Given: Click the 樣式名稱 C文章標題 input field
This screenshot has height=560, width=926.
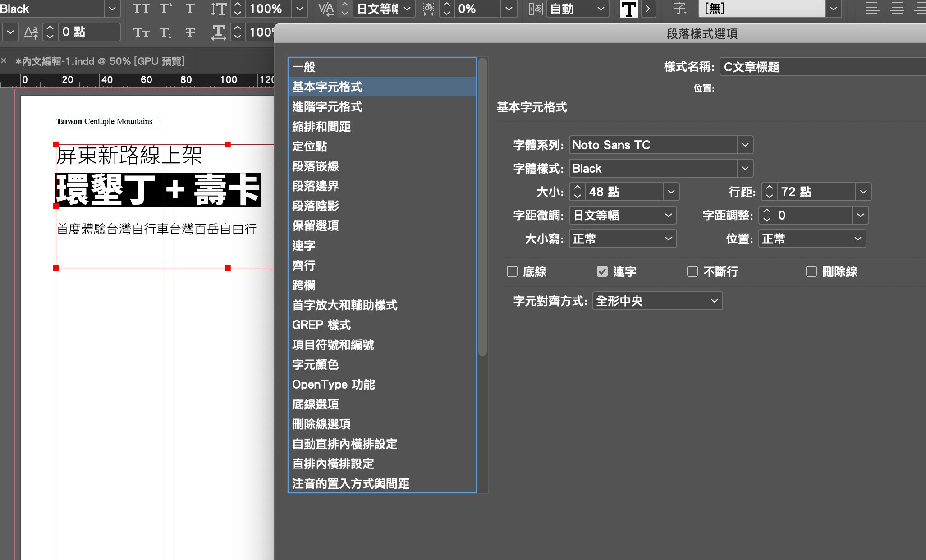Looking at the screenshot, I should click(x=821, y=67).
